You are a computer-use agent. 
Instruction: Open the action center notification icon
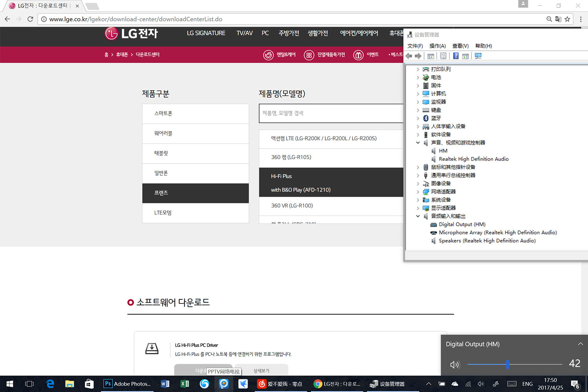click(x=575, y=384)
